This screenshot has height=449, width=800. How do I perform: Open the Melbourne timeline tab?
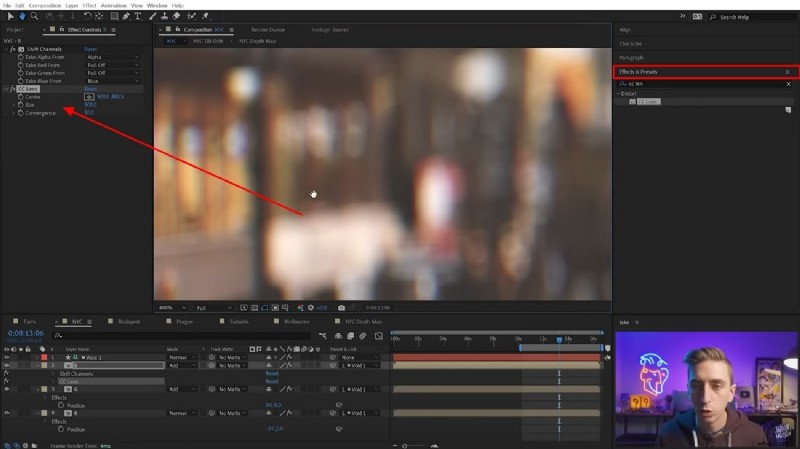click(x=297, y=322)
